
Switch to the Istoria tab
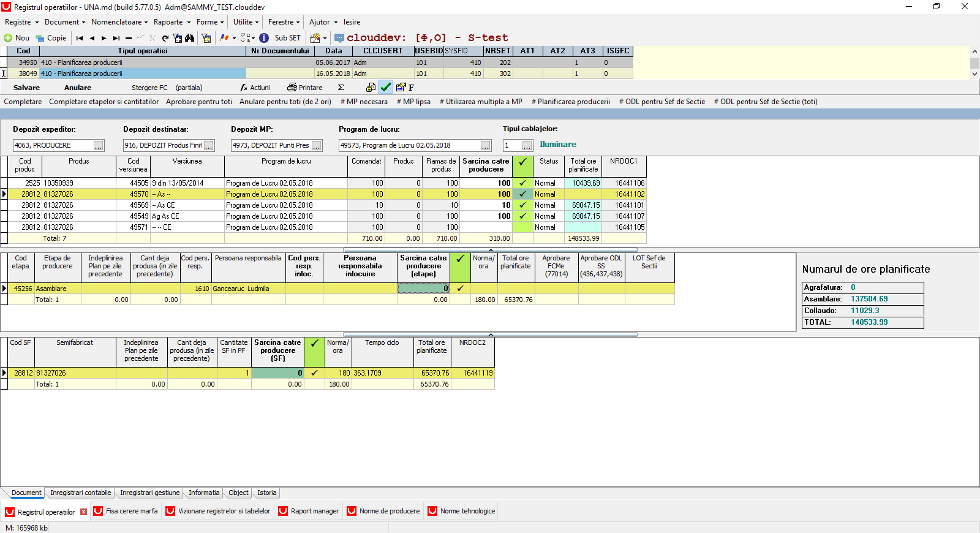tap(267, 493)
